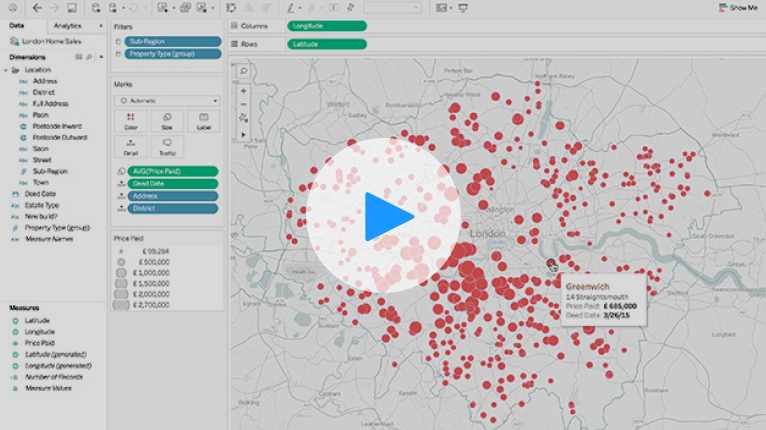Zoom in with the map plus button
The height and width of the screenshot is (430, 766).
[x=243, y=90]
